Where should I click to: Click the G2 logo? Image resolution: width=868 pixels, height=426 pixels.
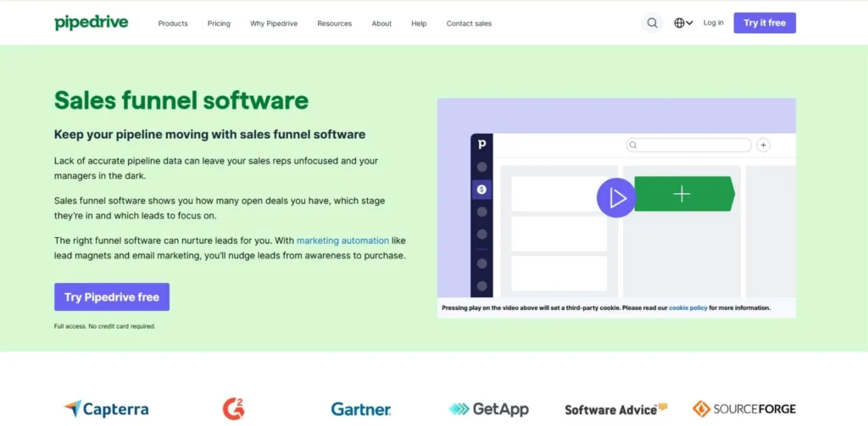click(x=233, y=409)
